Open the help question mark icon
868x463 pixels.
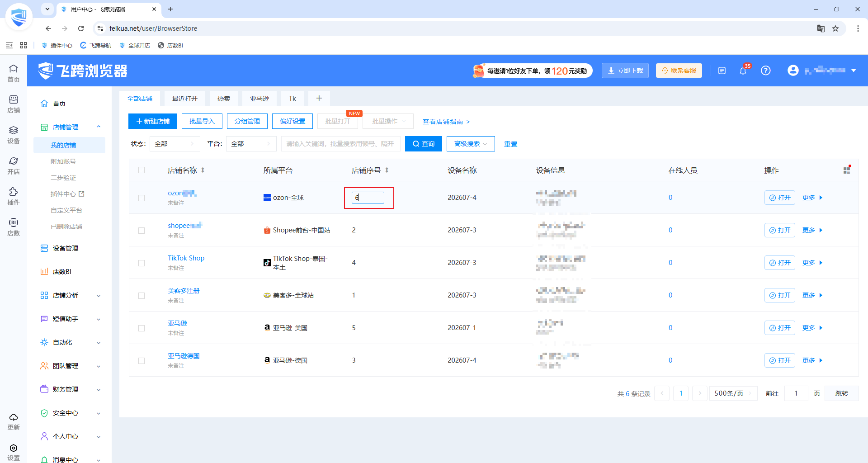point(765,71)
